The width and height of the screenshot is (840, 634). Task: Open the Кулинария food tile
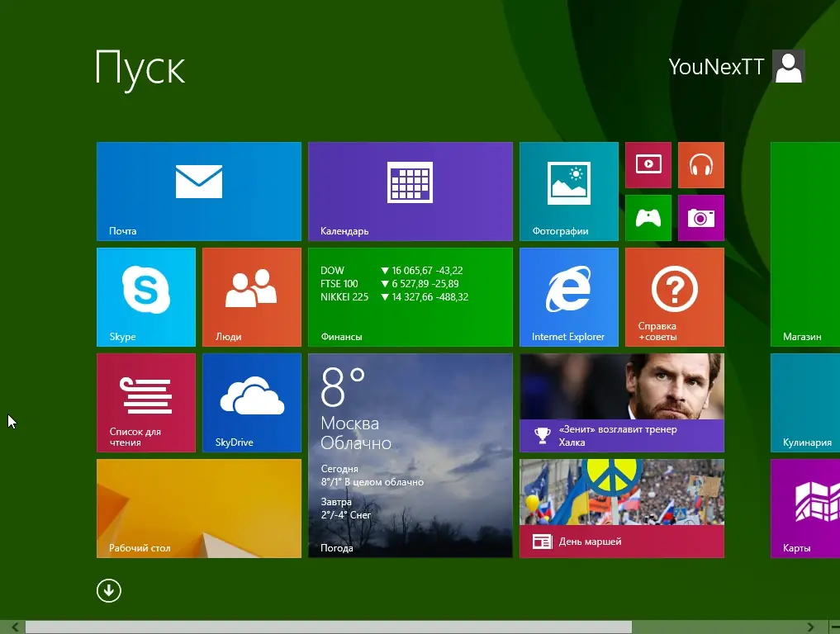[805, 403]
